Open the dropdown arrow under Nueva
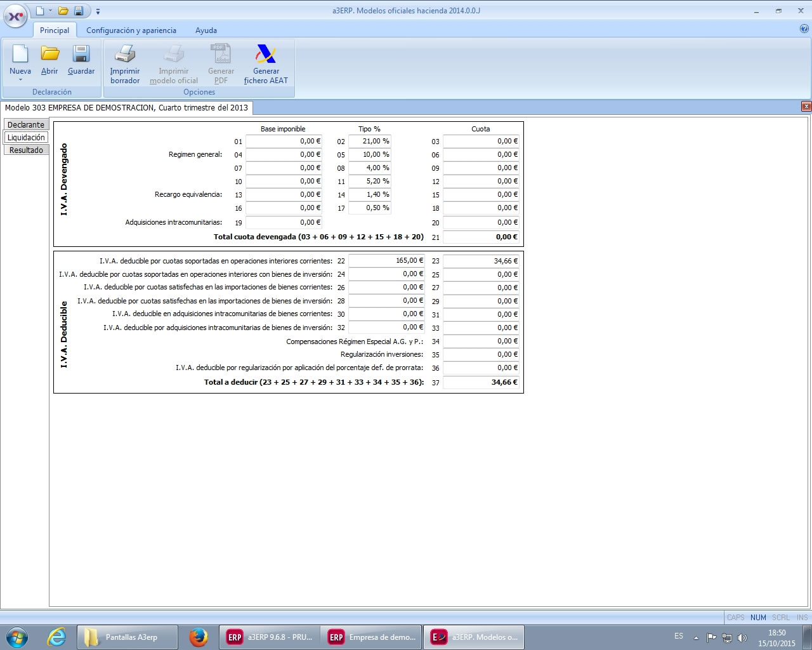This screenshot has height=650, width=812. 20,80
